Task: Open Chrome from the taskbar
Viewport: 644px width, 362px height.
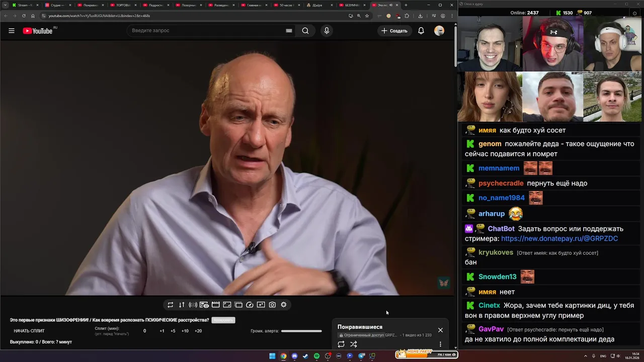Action: [x=283, y=356]
